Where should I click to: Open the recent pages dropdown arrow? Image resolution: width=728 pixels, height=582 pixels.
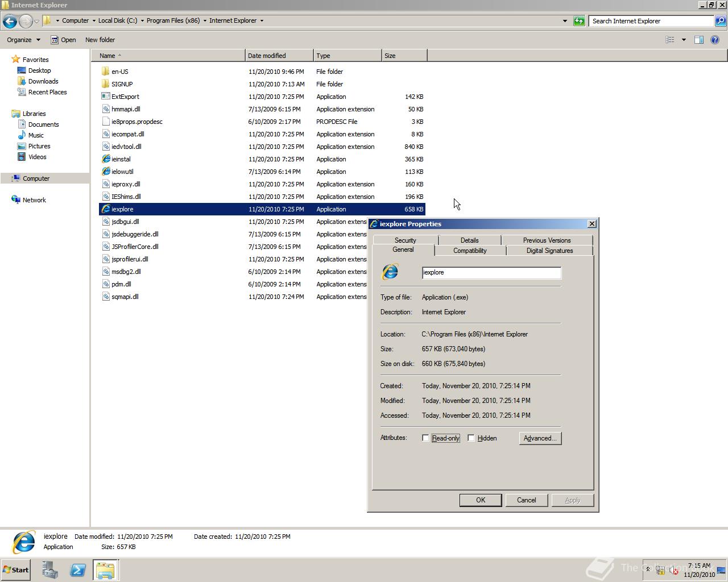point(36,21)
